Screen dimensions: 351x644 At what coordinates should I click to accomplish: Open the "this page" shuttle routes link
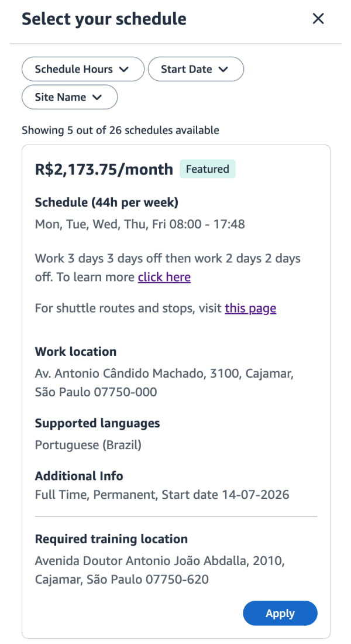coord(250,308)
